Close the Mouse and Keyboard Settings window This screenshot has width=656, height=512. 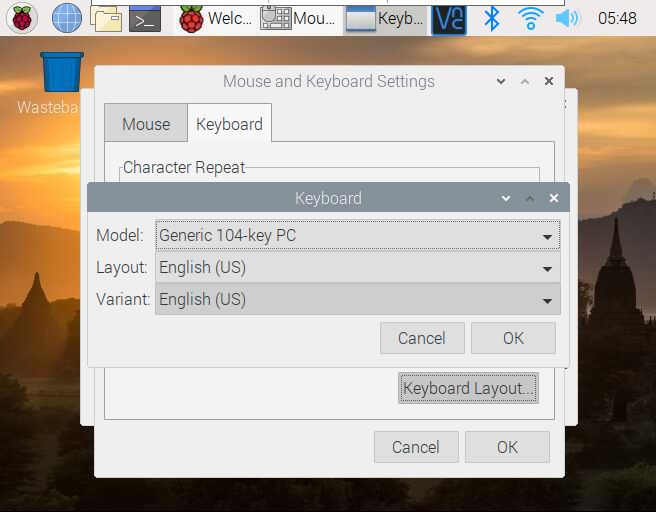[549, 81]
